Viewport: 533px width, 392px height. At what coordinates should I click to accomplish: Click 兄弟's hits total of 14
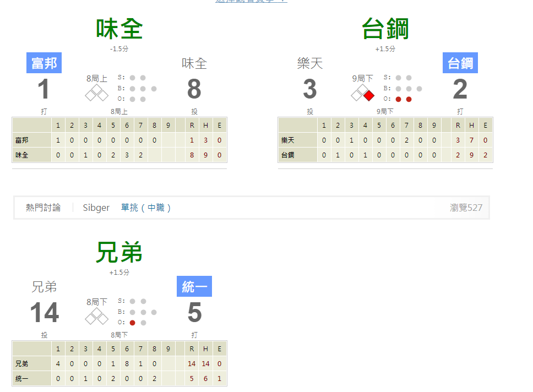[x=205, y=364]
